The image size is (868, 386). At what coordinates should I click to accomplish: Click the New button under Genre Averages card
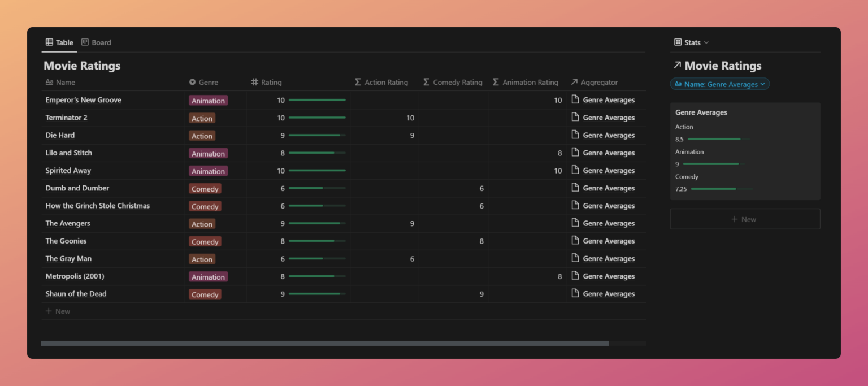[744, 219]
